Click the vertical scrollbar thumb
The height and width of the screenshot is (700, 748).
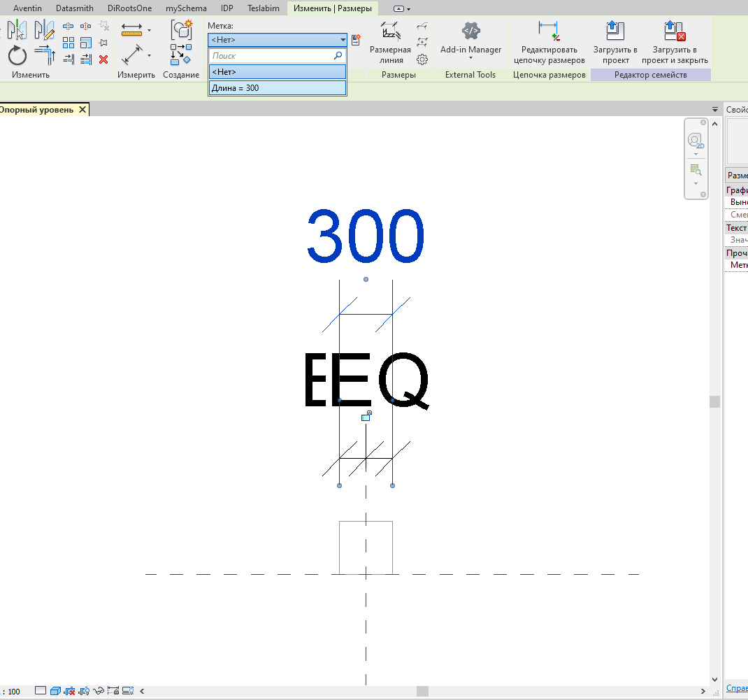pyautogui.click(x=714, y=402)
